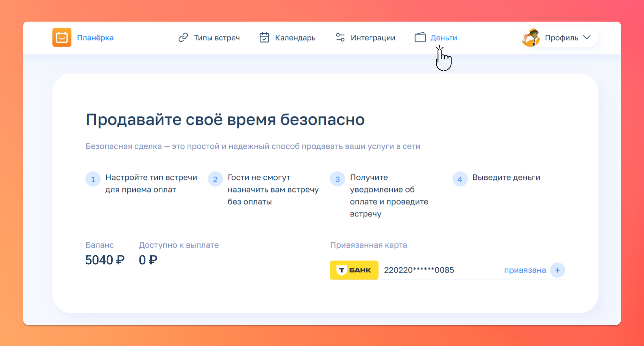
Task: Open the Интеграции menu item
Action: click(x=373, y=38)
